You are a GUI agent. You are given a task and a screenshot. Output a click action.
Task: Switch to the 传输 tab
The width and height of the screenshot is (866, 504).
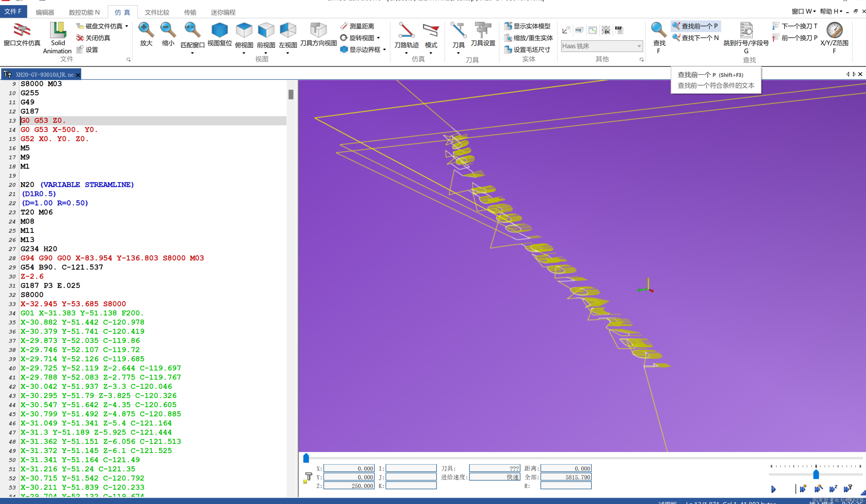[190, 12]
